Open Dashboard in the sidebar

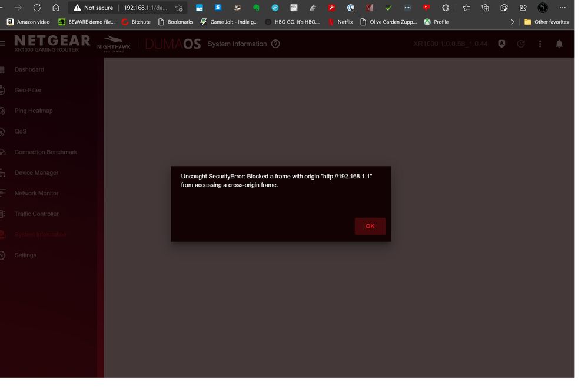[29, 69]
